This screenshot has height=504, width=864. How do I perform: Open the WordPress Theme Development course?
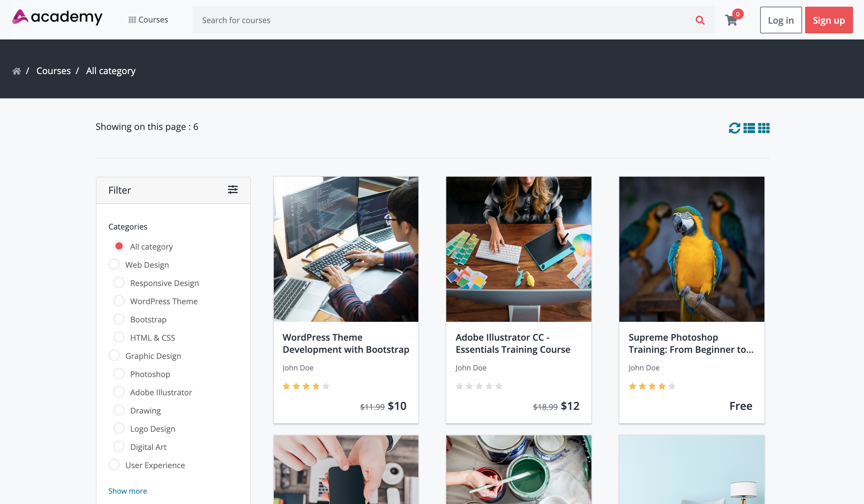coord(345,343)
